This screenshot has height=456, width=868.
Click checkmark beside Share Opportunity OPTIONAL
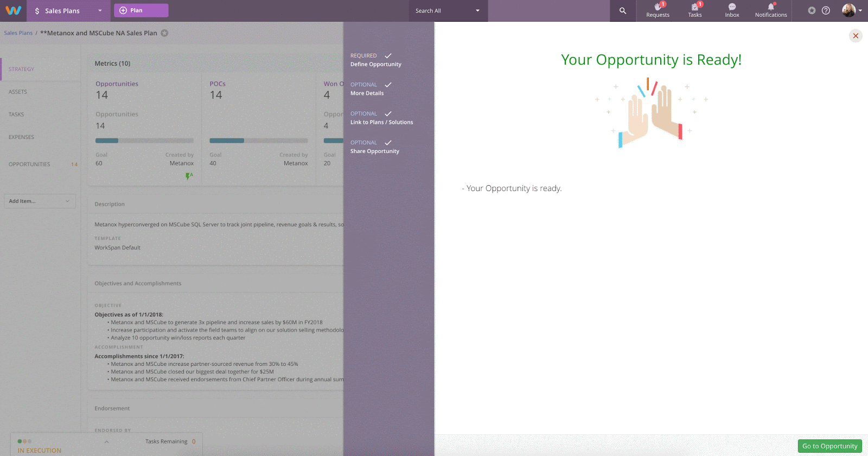pyautogui.click(x=388, y=143)
